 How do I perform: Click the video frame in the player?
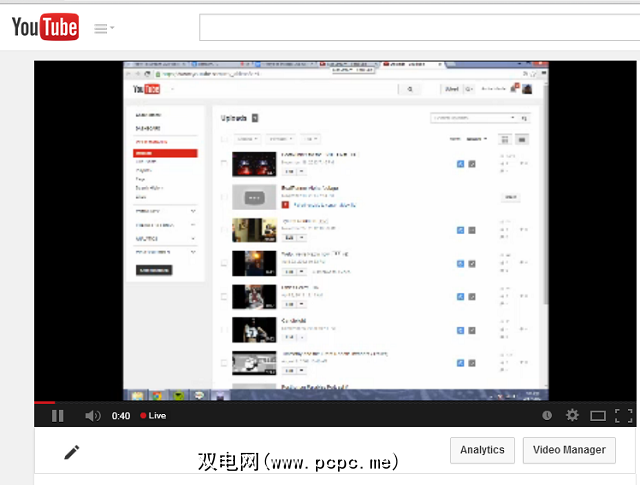pyautogui.click(x=335, y=231)
